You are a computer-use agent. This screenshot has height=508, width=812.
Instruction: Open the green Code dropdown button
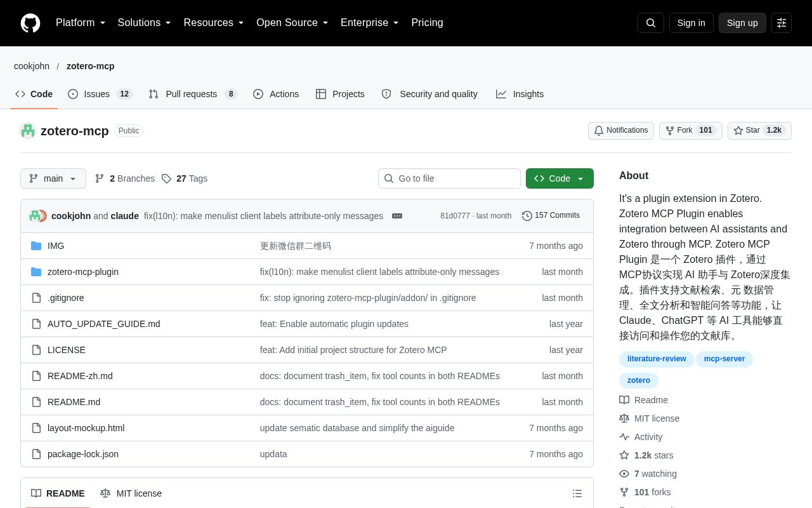point(560,178)
